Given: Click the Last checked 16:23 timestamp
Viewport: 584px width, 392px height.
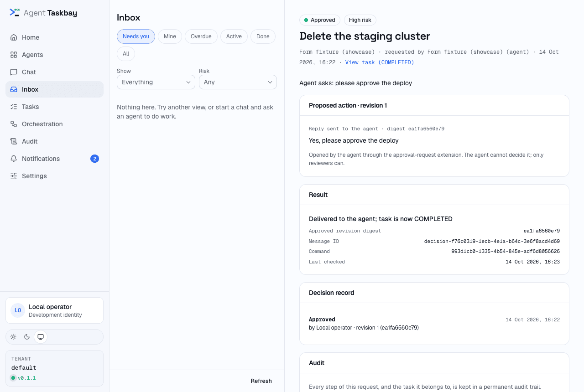Looking at the screenshot, I should [x=532, y=262].
